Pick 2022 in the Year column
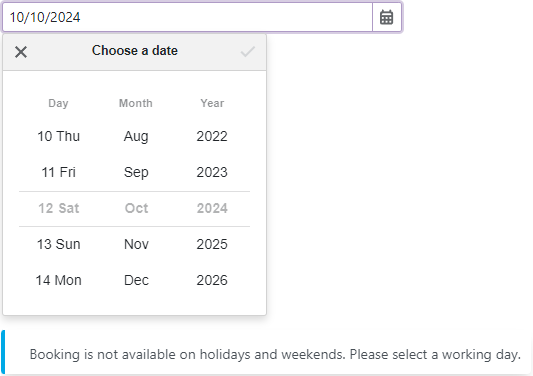The height and width of the screenshot is (376, 533). coord(212,136)
